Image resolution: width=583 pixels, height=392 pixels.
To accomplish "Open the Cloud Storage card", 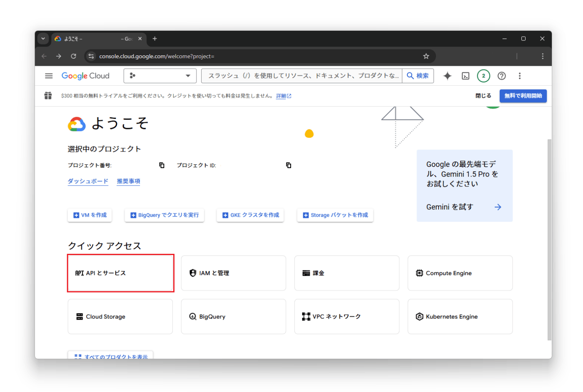I will pyautogui.click(x=120, y=317).
